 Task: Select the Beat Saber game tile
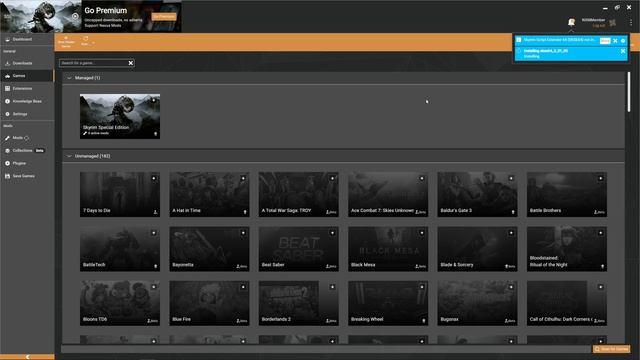(x=299, y=249)
